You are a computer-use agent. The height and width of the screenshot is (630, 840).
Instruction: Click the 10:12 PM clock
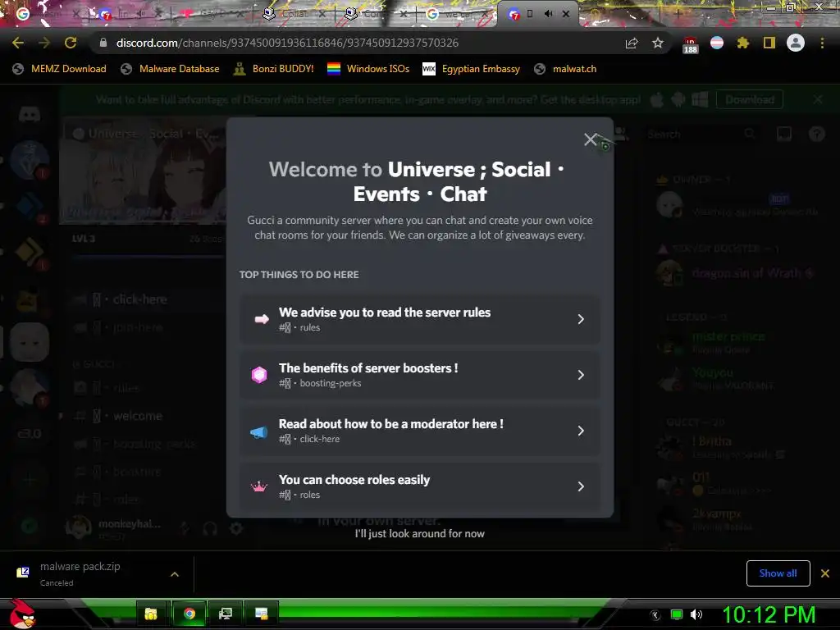point(769,614)
